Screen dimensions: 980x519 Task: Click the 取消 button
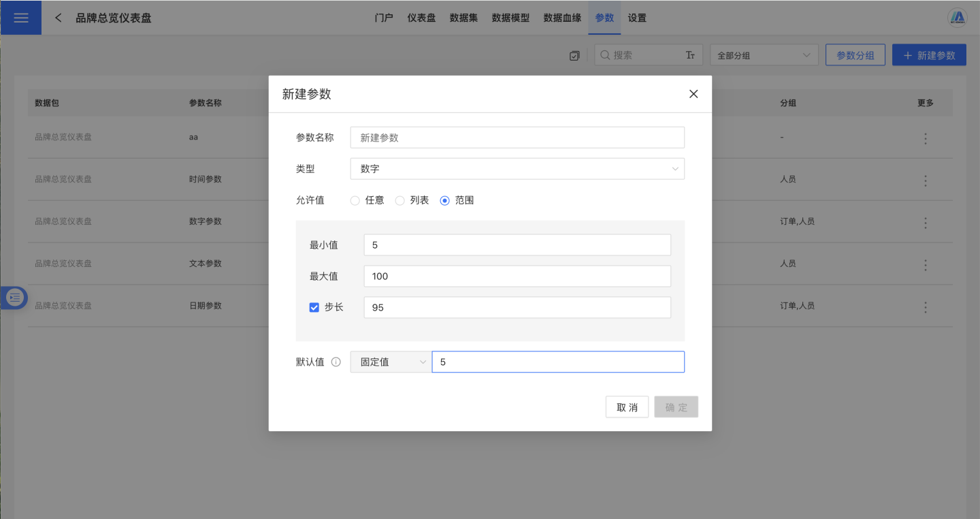[627, 407]
